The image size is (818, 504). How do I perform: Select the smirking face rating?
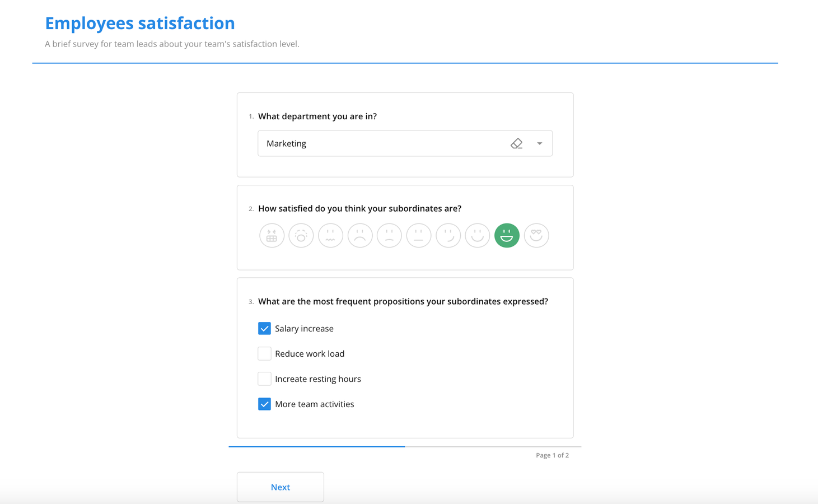click(448, 235)
